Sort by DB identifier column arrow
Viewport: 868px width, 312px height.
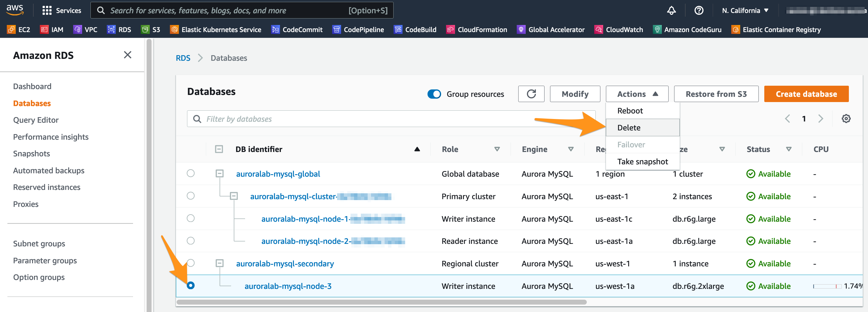[417, 149]
